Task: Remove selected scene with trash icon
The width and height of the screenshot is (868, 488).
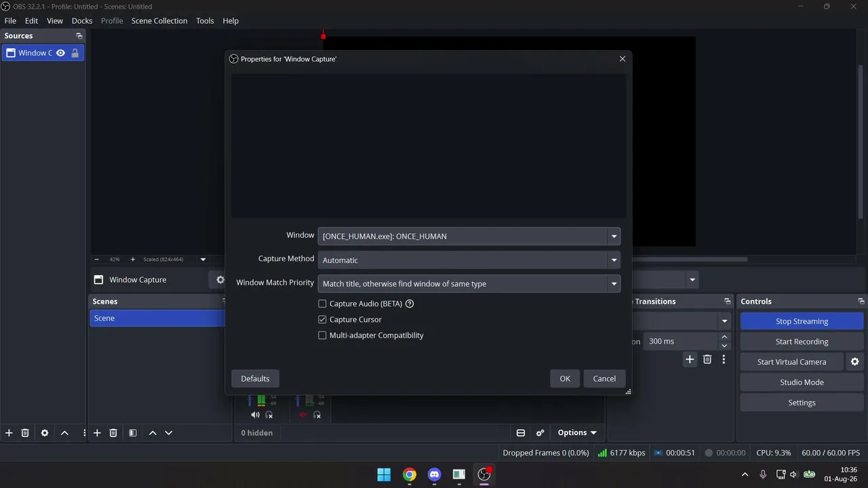Action: pos(113,432)
